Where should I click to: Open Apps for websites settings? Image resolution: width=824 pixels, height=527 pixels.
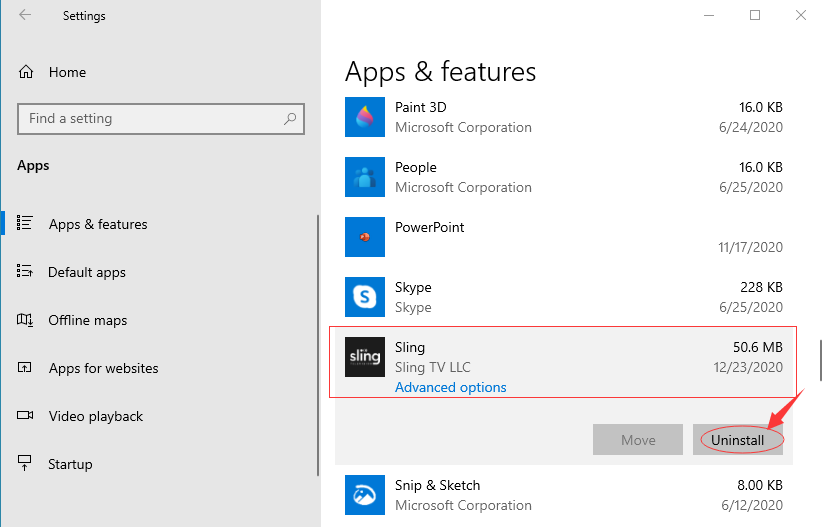point(104,368)
